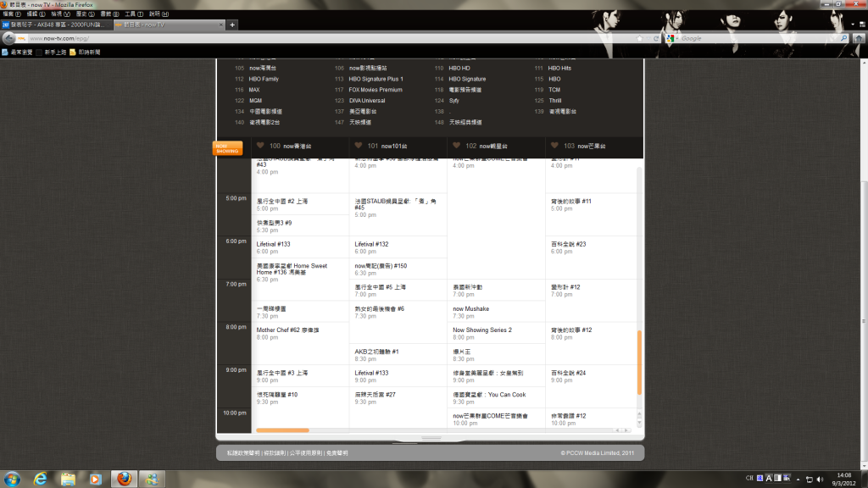The width and height of the screenshot is (868, 488).
Task: Favorite channel 100 with heart icon
Action: tap(260, 146)
